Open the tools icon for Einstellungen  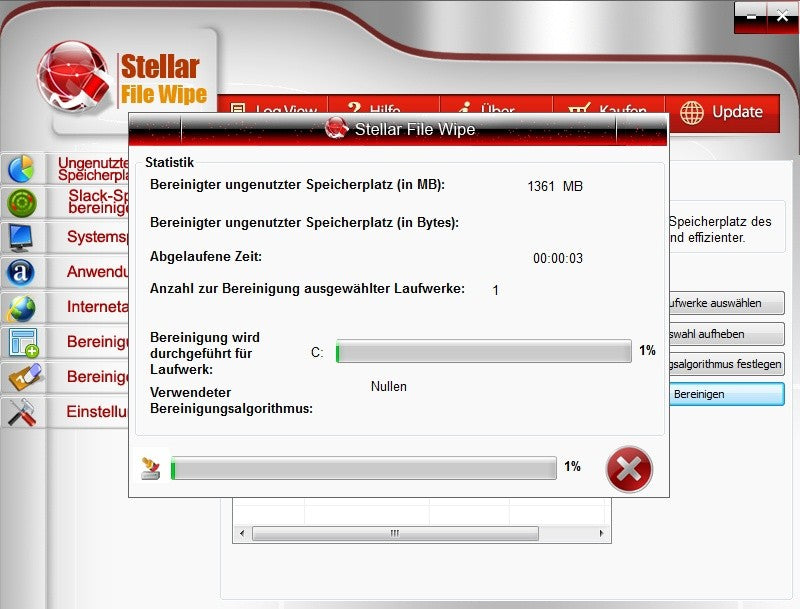click(x=21, y=412)
